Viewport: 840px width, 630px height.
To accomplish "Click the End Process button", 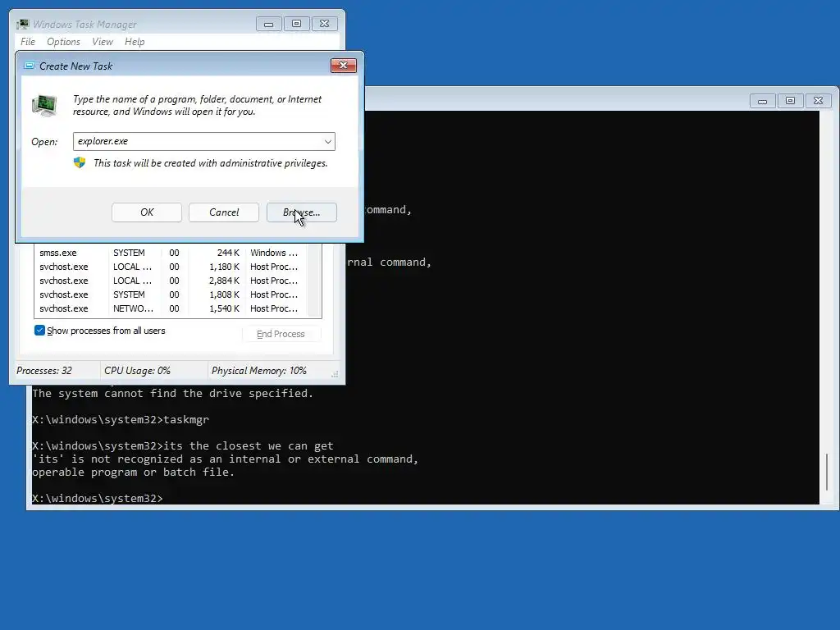I will tap(281, 334).
